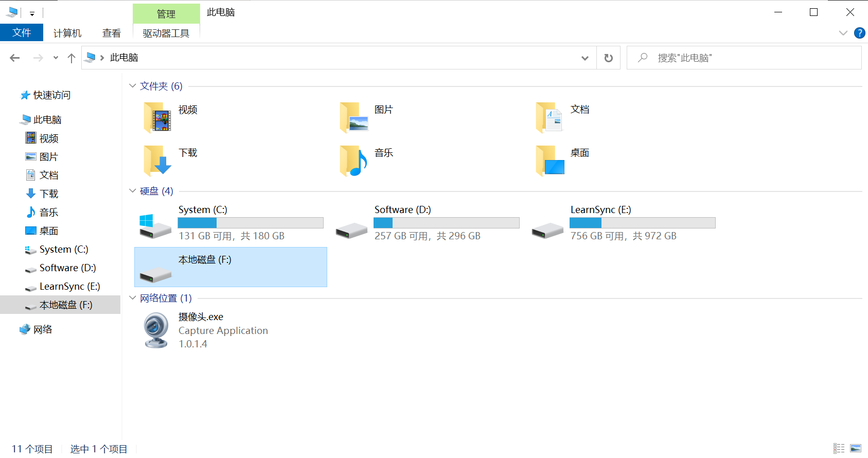This screenshot has height=458, width=868.
Task: Refresh the current folder view
Action: point(608,58)
